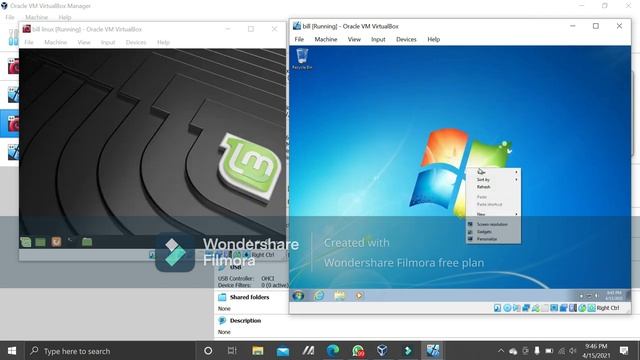This screenshot has width=640, height=360.
Task: Click network adapter icon in bill VM status bar
Action: tap(526, 308)
